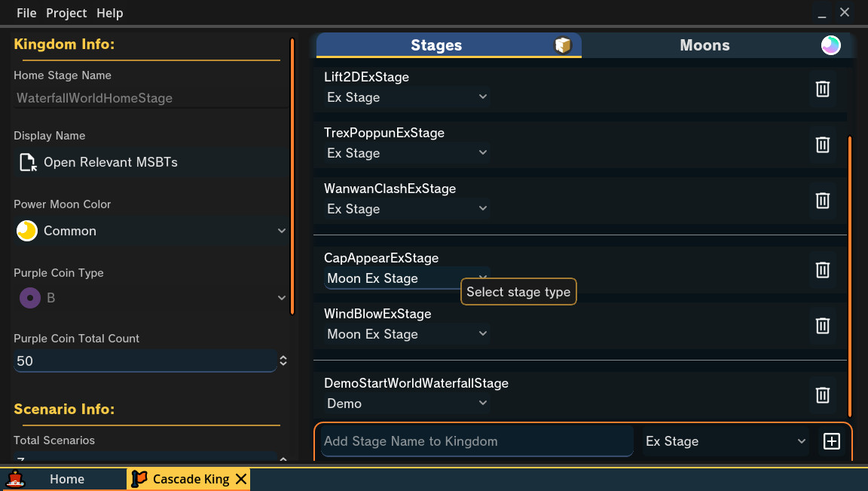Delete Lift2DExStage using its trash icon
The height and width of the screenshot is (491, 868).
[x=822, y=89]
